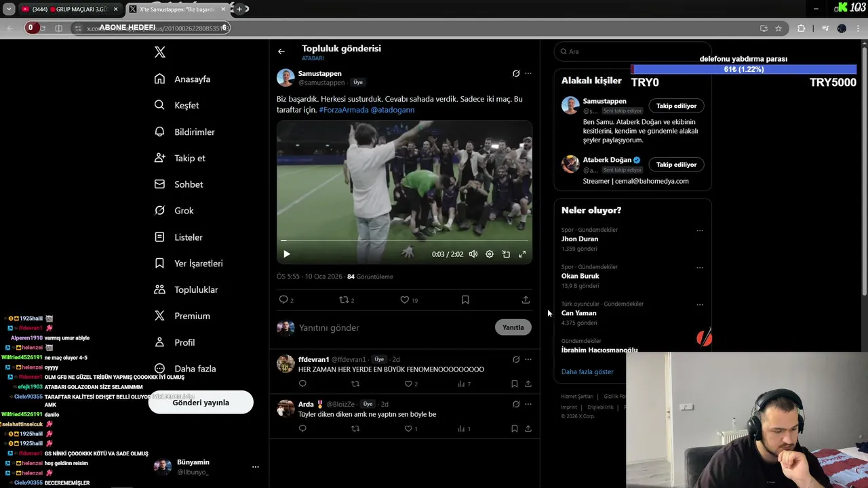Click the Gönderi yayınla button
Image resolution: width=868 pixels, height=488 pixels.
coord(201,403)
